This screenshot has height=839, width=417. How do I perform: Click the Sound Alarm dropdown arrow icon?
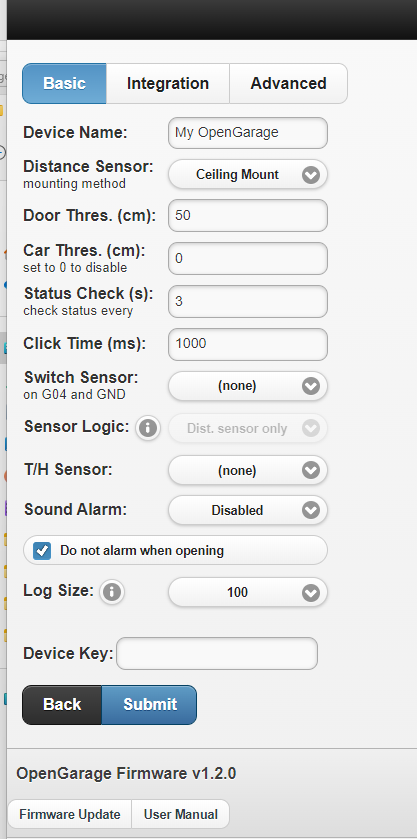point(311,510)
